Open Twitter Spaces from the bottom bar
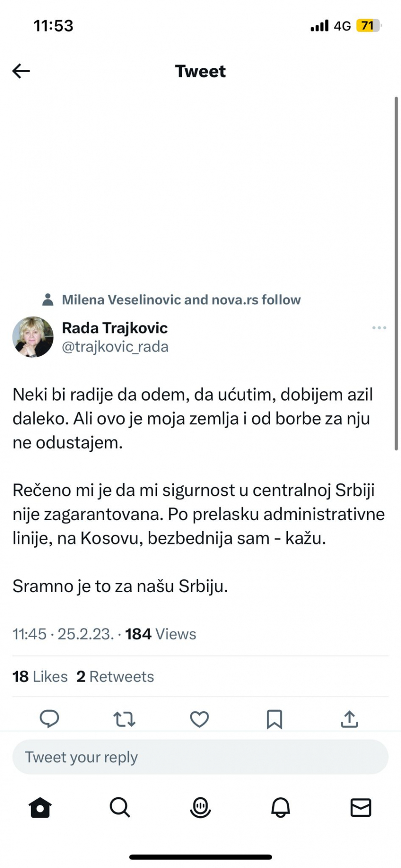This screenshot has width=401, height=868. pyautogui.click(x=200, y=807)
